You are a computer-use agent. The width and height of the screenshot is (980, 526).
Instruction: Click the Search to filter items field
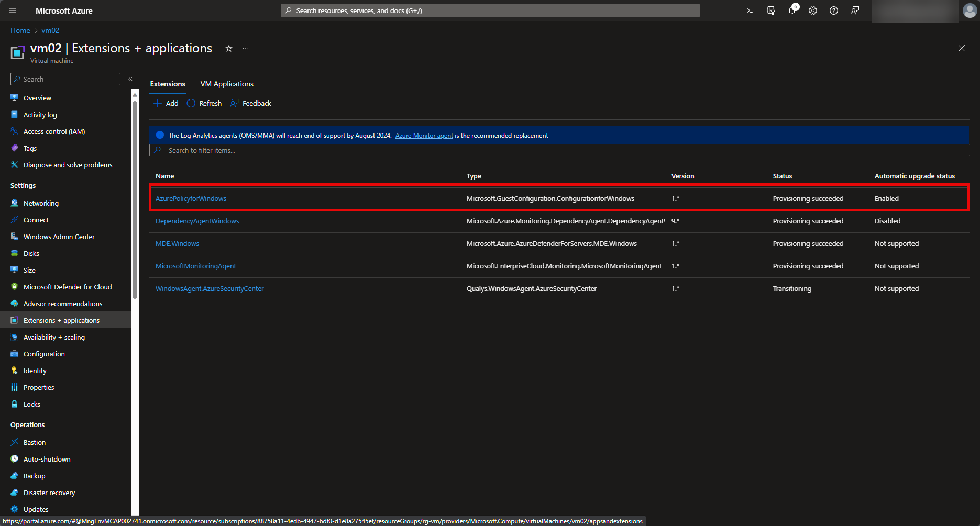coord(367,150)
